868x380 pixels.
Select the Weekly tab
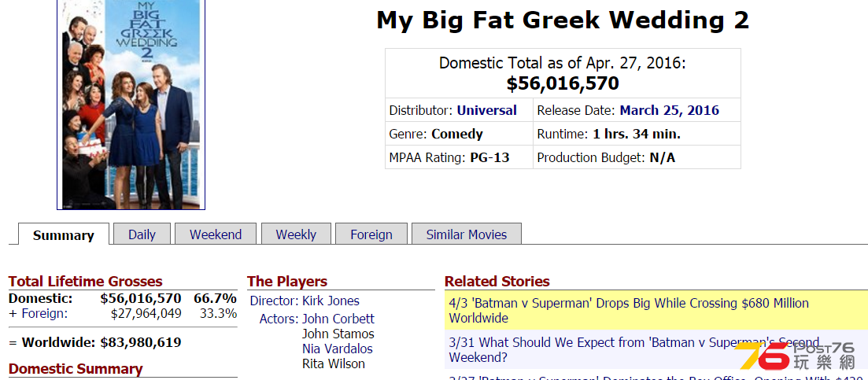coord(296,234)
